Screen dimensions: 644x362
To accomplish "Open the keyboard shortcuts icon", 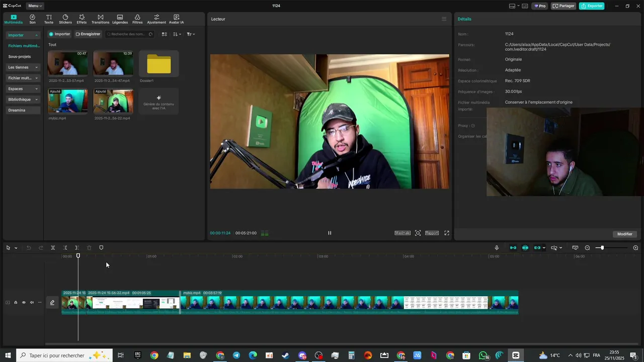I will 525,6.
